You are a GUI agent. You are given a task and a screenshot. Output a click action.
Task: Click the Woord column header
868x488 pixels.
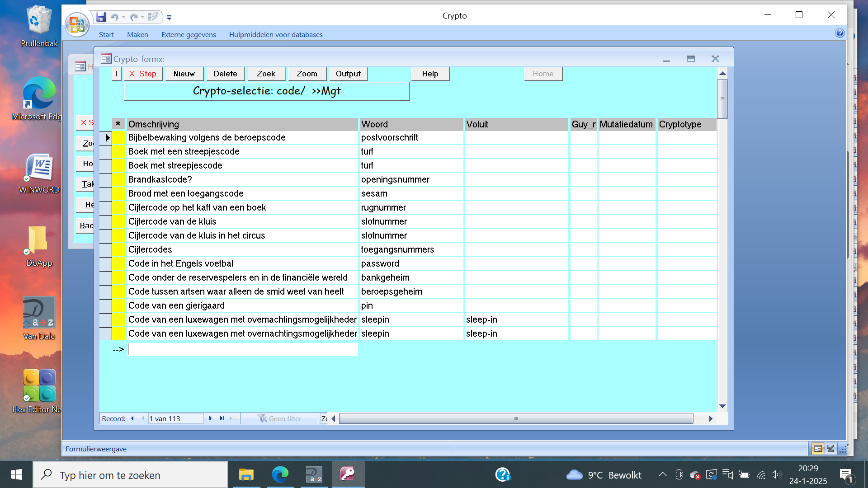click(x=411, y=124)
